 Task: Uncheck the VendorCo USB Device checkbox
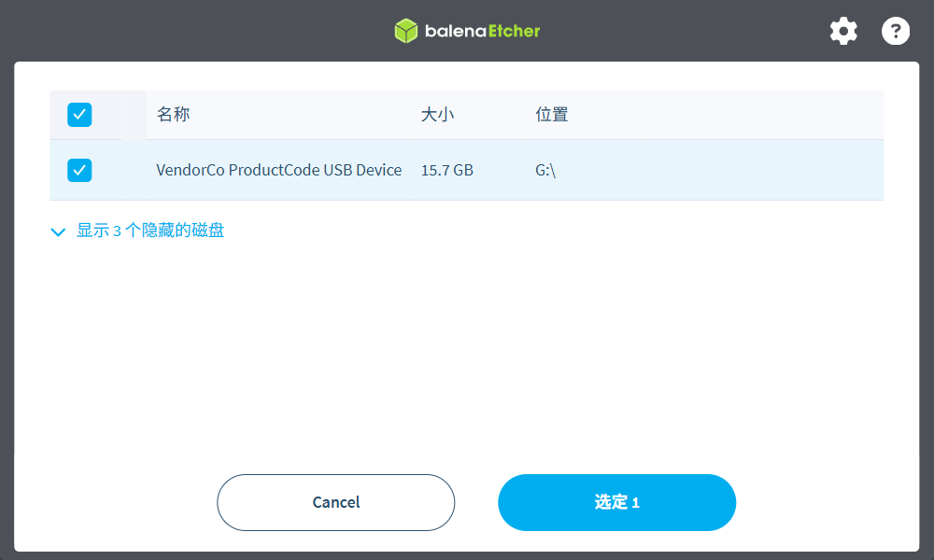(79, 170)
